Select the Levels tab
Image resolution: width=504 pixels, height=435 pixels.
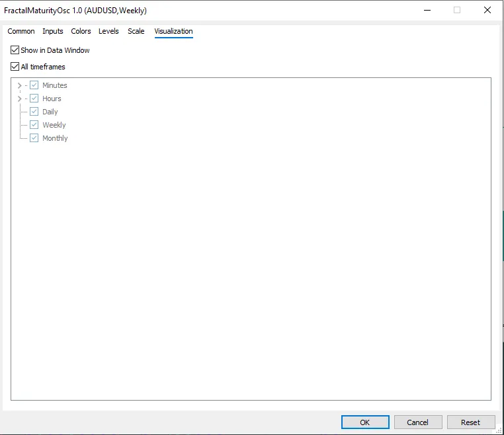(108, 31)
